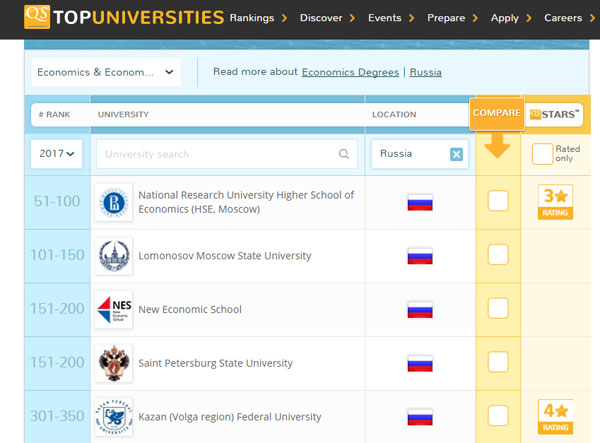Click the QS TopUniversities logo

click(x=124, y=17)
